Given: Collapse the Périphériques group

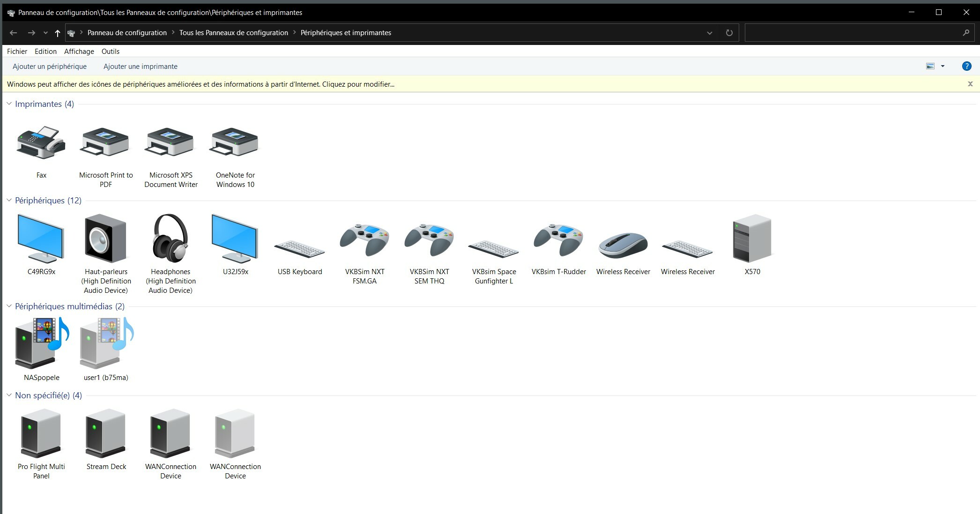Looking at the screenshot, I should click(x=9, y=200).
